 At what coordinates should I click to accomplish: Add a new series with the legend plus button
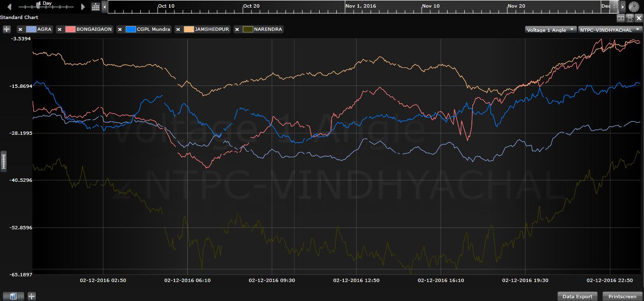pyautogui.click(x=7, y=29)
